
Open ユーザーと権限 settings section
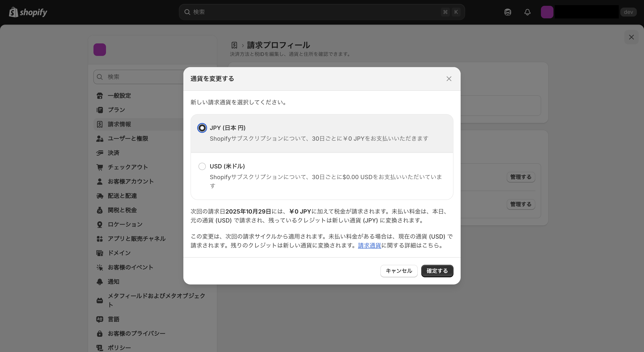coord(128,138)
